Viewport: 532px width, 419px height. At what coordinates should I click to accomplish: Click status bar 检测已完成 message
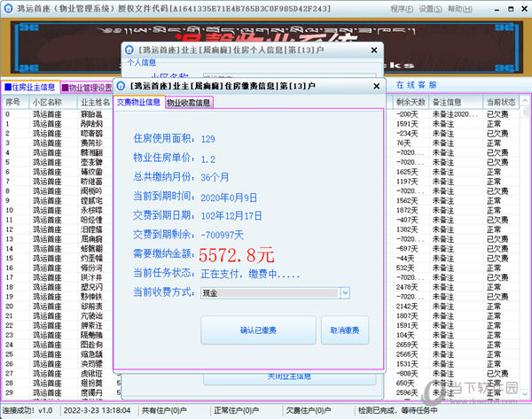click(397, 410)
